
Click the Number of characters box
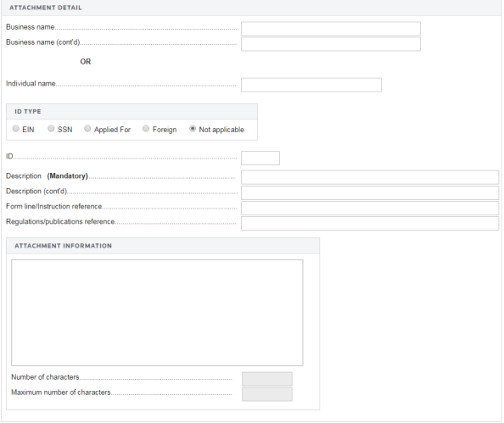[267, 379]
